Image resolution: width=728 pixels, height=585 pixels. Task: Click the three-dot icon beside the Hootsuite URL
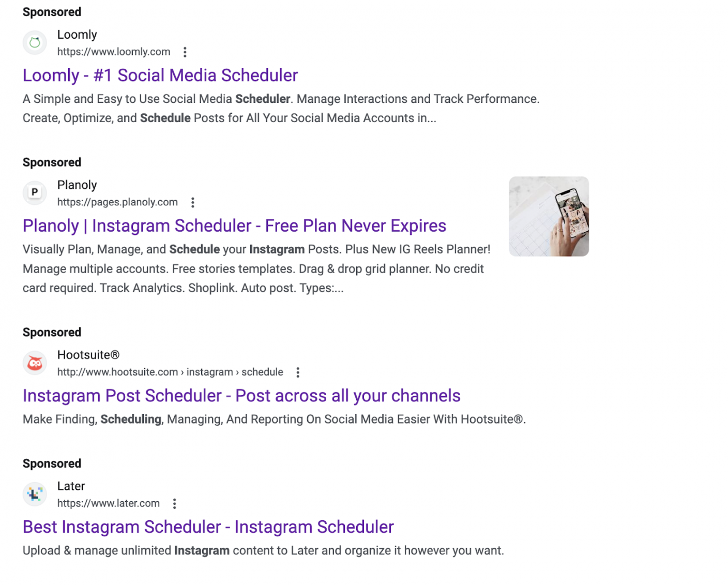point(298,372)
